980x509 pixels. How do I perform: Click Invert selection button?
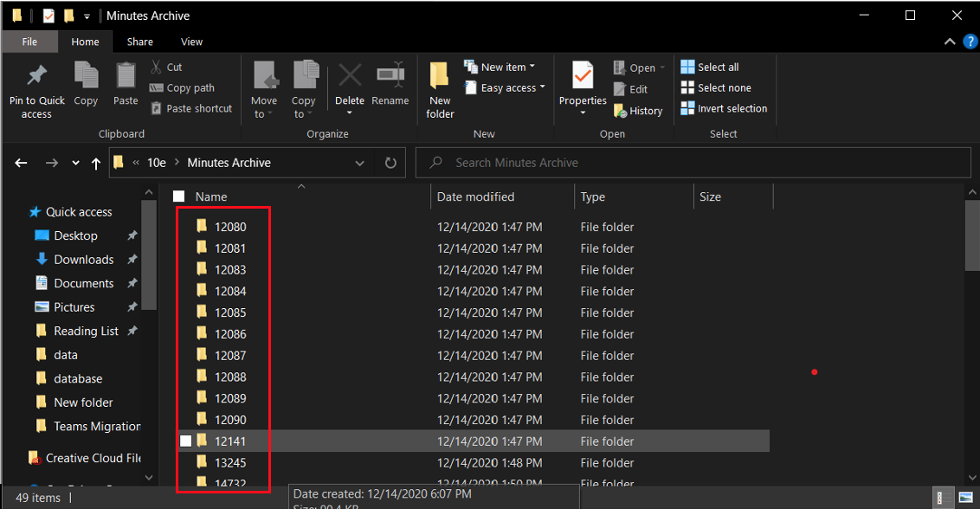724,108
